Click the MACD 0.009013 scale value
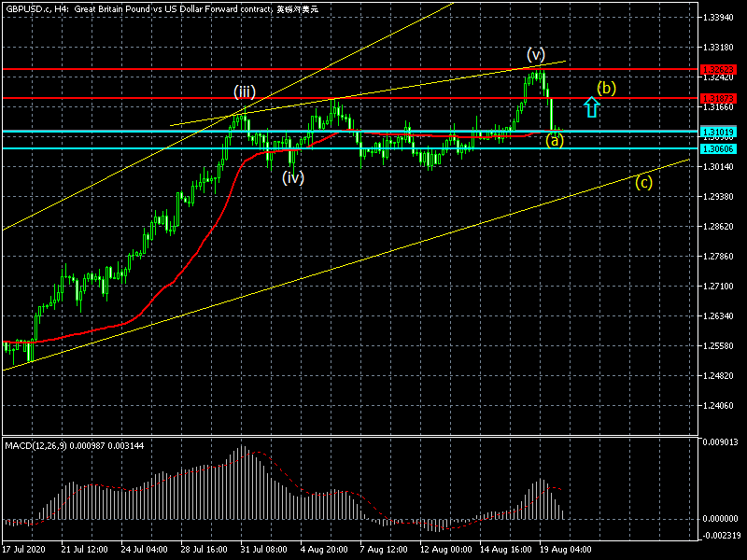747x560 pixels. point(722,442)
